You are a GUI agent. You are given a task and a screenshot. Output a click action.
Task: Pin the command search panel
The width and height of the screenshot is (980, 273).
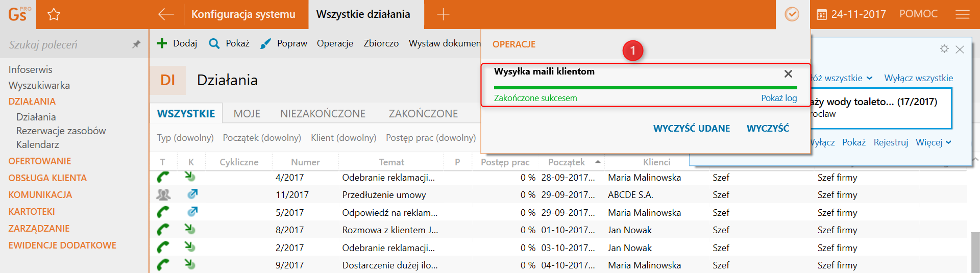point(136,44)
